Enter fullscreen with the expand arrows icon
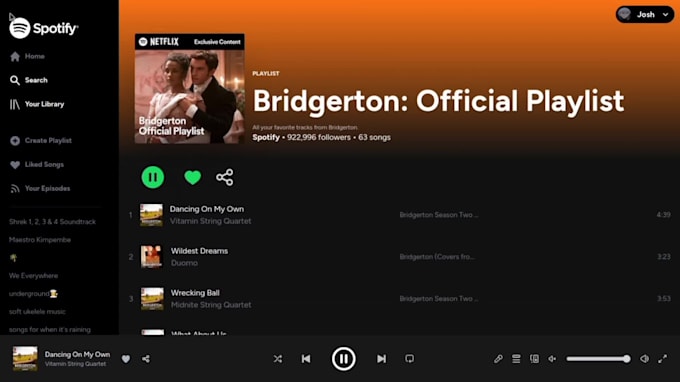 point(662,359)
